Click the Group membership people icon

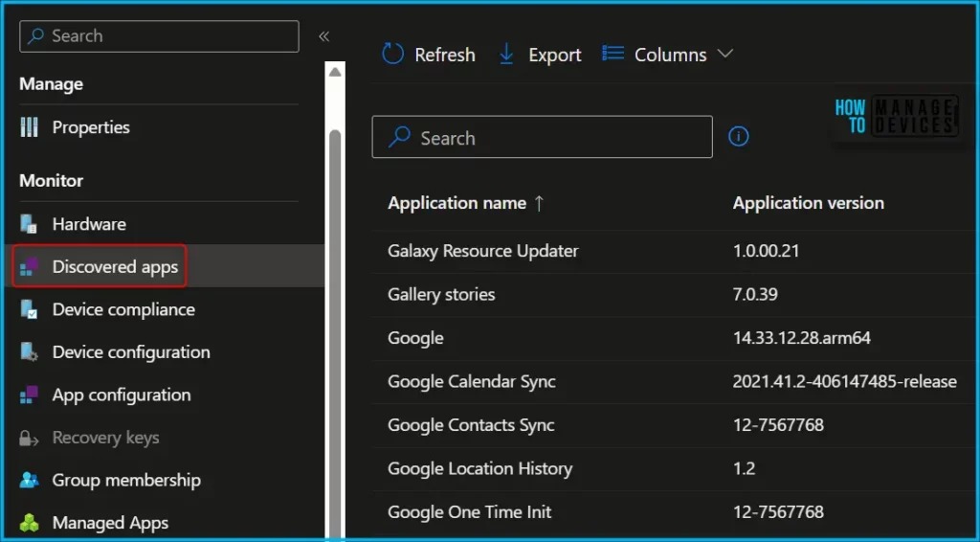click(x=29, y=480)
